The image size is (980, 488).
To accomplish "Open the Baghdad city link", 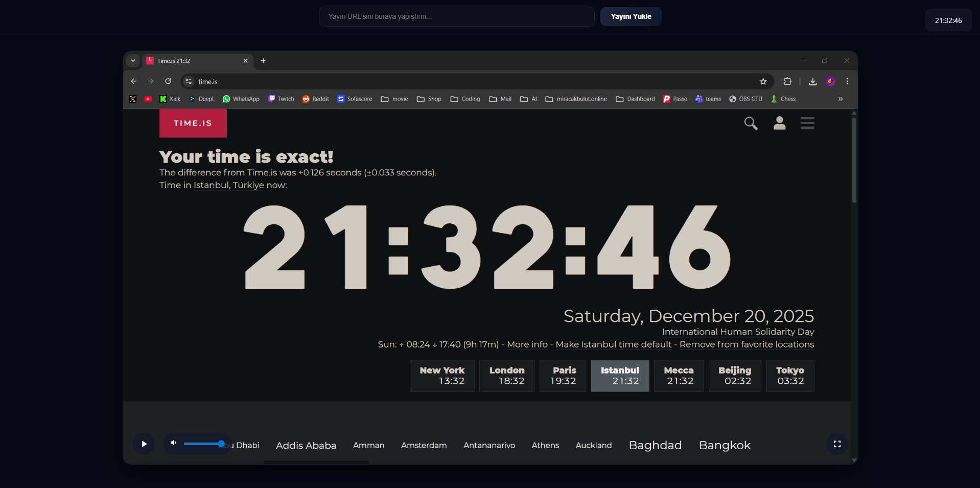I will coord(655,445).
